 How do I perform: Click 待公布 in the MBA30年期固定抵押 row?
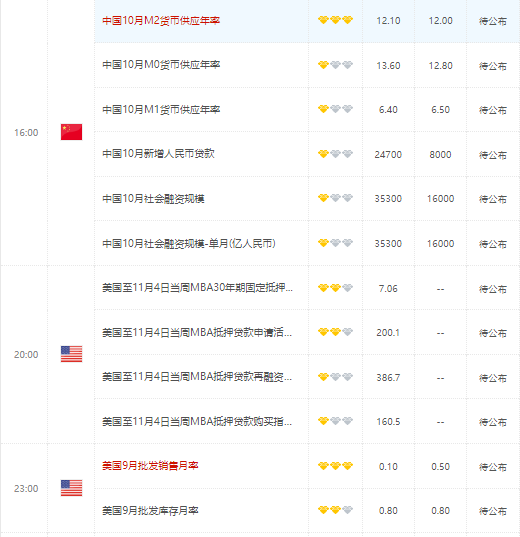click(493, 289)
